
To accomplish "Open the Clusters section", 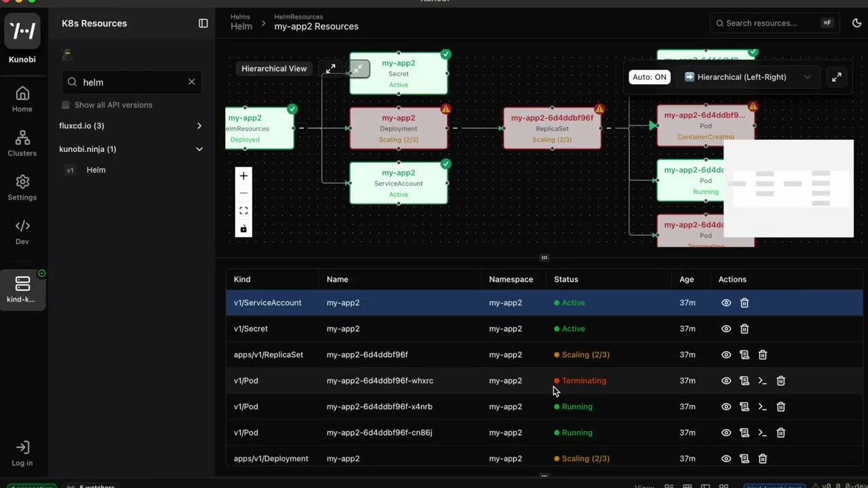I will pos(22,143).
